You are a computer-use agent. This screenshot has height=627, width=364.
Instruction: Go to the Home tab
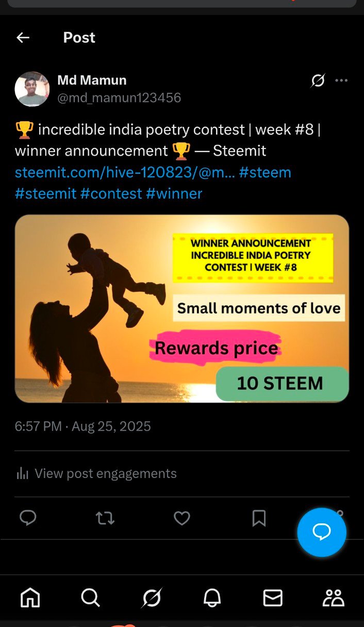[30, 598]
